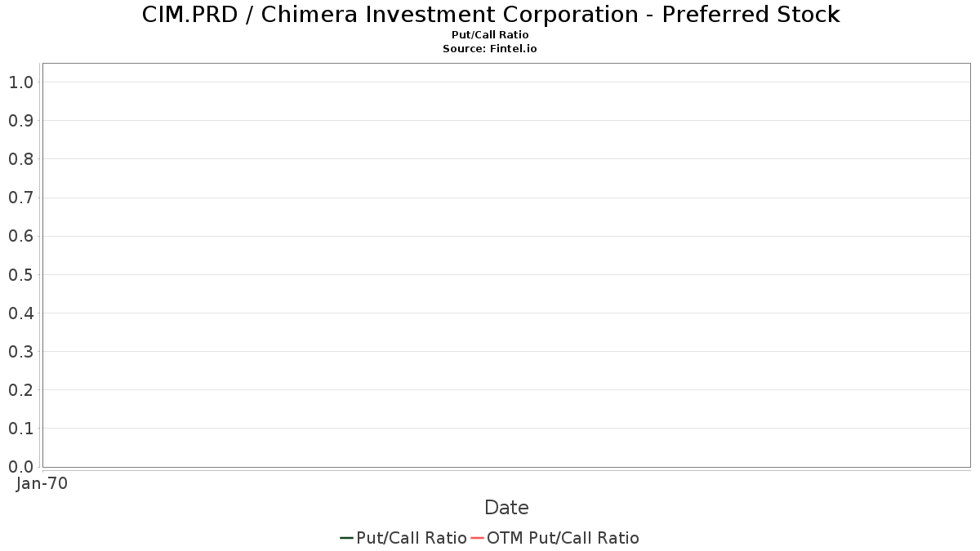This screenshot has height=551, width=980.
Task: Click the 0.5 y-axis label
Action: pyautogui.click(x=21, y=274)
